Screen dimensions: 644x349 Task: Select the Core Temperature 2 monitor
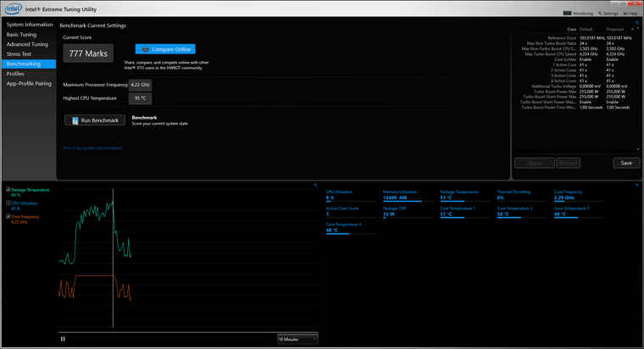click(x=522, y=212)
